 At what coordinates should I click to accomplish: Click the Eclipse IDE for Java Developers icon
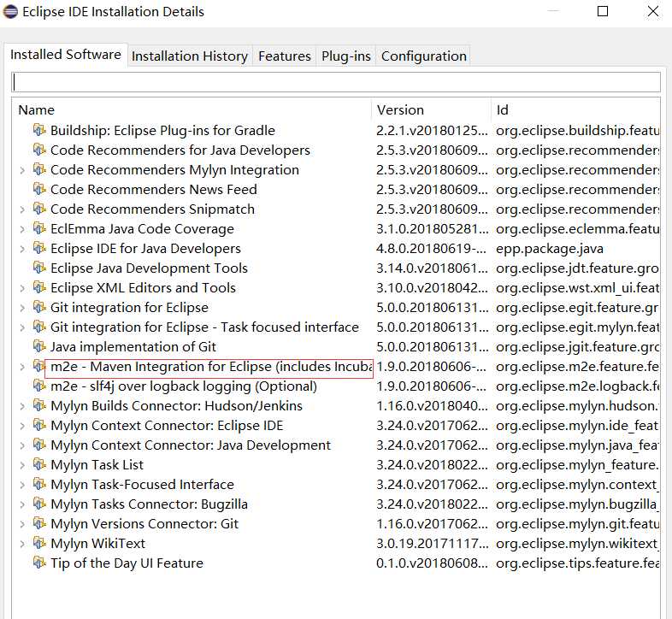pyautogui.click(x=39, y=248)
